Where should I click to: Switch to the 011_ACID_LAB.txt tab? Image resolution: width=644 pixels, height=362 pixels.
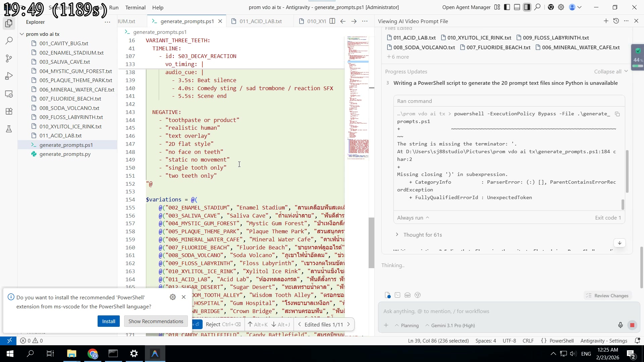point(261,21)
